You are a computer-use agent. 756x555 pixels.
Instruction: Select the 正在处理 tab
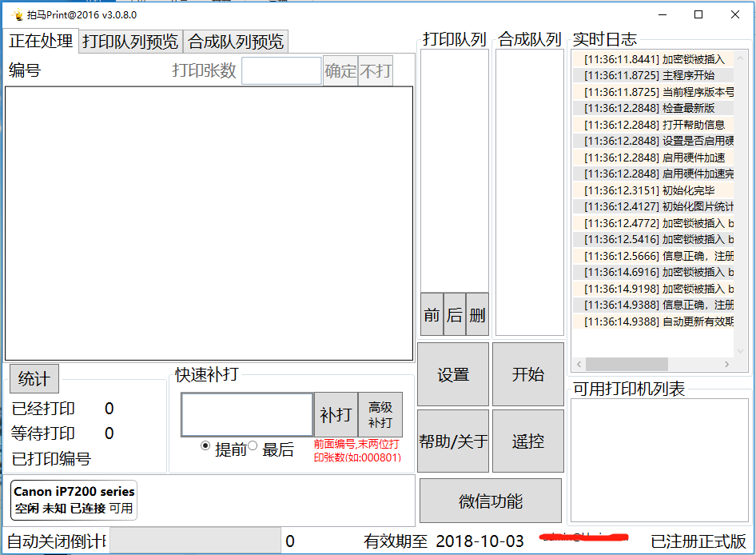[41, 41]
